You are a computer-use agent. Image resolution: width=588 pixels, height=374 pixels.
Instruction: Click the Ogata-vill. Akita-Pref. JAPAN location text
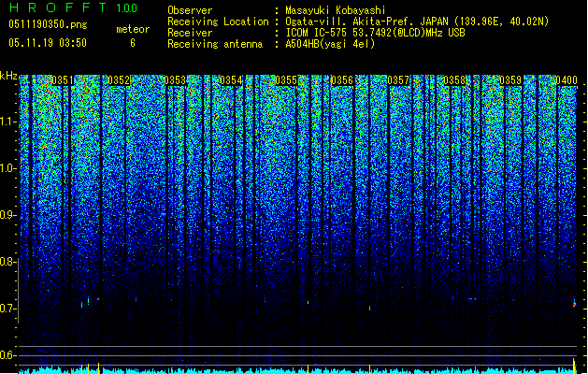coord(417,22)
